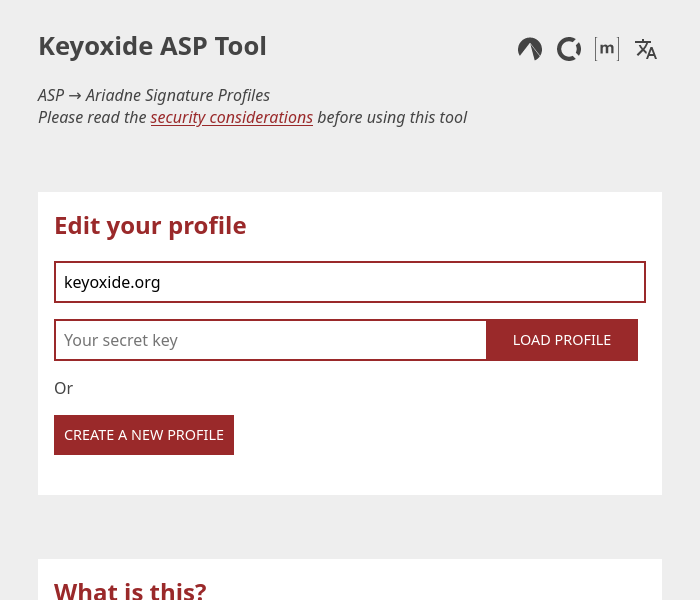This screenshot has width=700, height=600.
Task: Click into the Your secret key field
Action: point(271,340)
